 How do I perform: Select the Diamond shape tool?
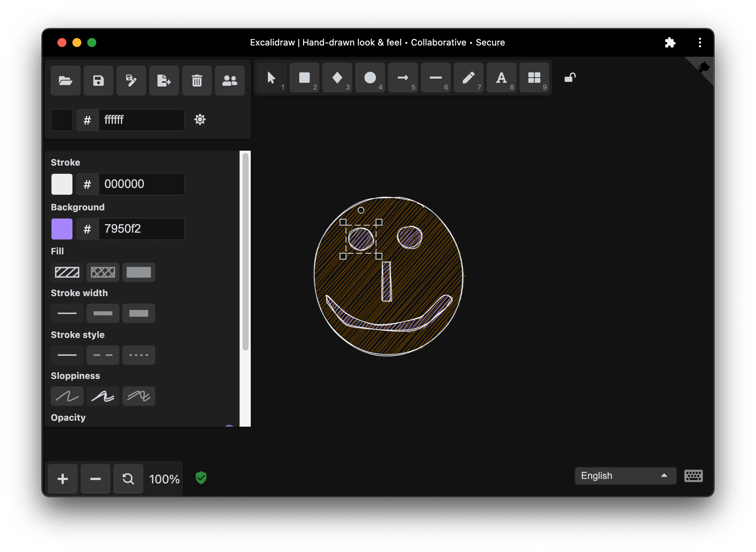(337, 79)
